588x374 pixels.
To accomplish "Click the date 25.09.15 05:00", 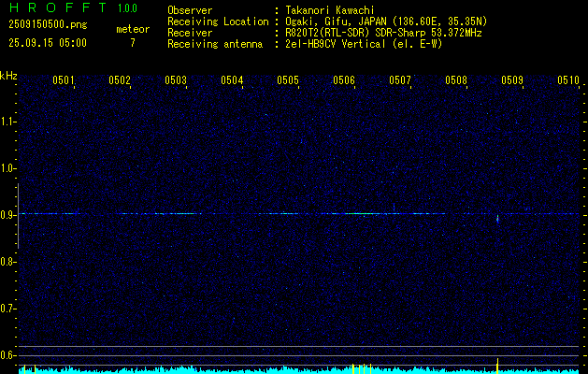I will pyautogui.click(x=48, y=43).
